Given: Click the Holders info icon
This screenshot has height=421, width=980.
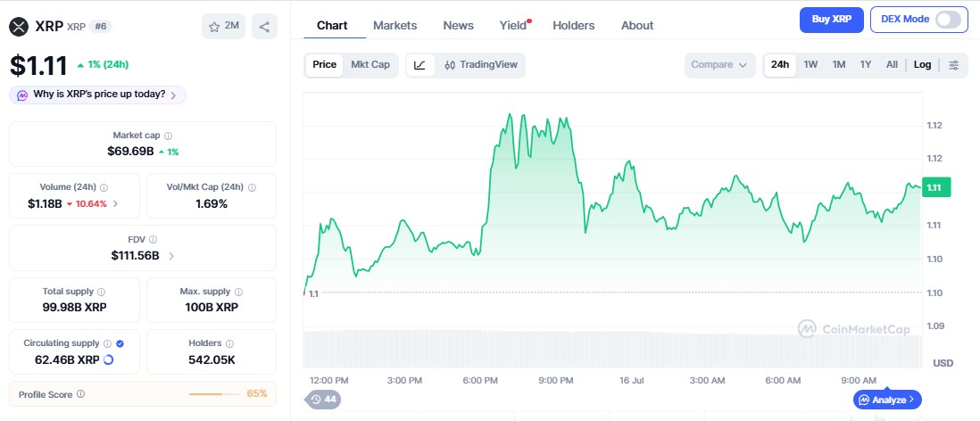Looking at the screenshot, I should click(x=230, y=343).
